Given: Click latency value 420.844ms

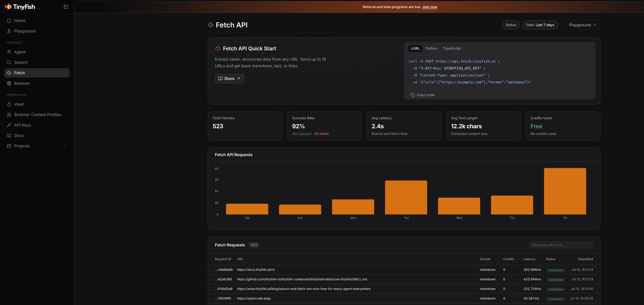Looking at the screenshot, I should pos(532,279).
